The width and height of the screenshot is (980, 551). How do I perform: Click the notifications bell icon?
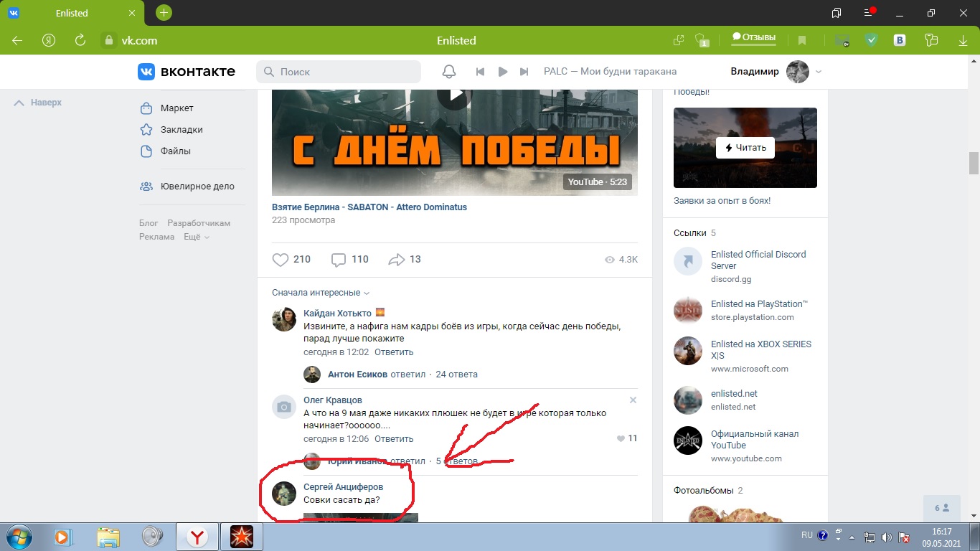(449, 72)
